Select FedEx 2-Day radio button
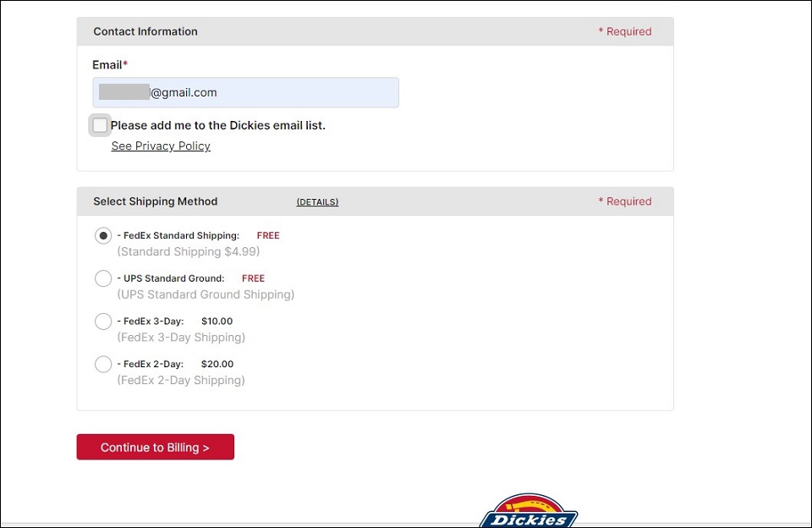This screenshot has height=528, width=812. point(103,364)
